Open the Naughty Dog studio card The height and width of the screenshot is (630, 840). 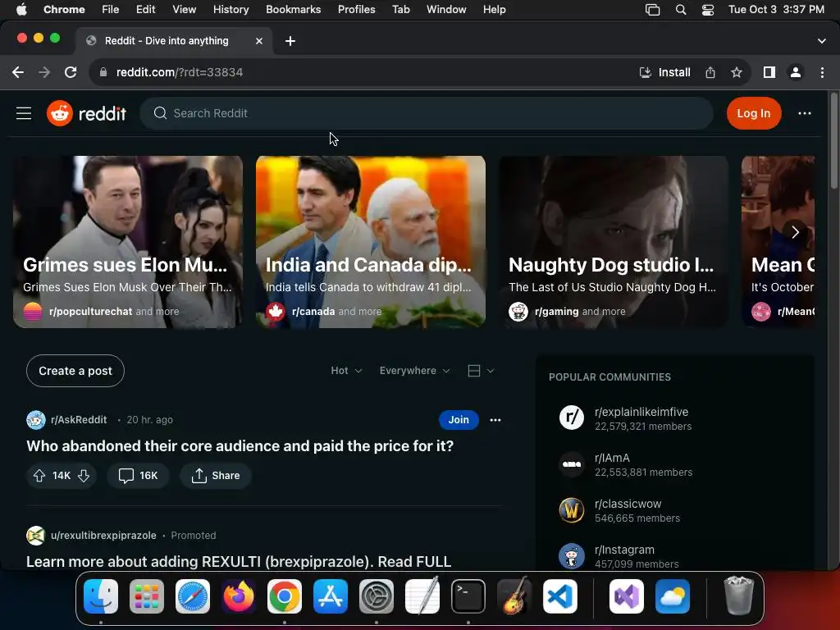pos(614,242)
